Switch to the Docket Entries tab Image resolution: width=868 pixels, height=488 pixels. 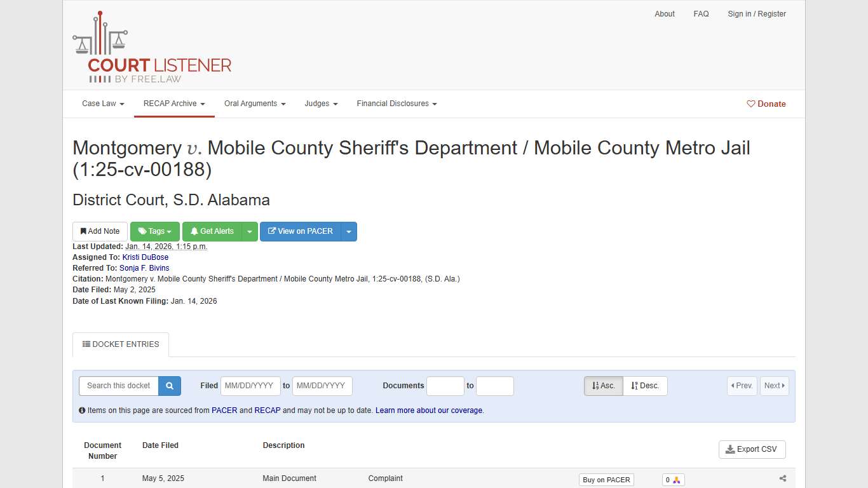(x=120, y=344)
